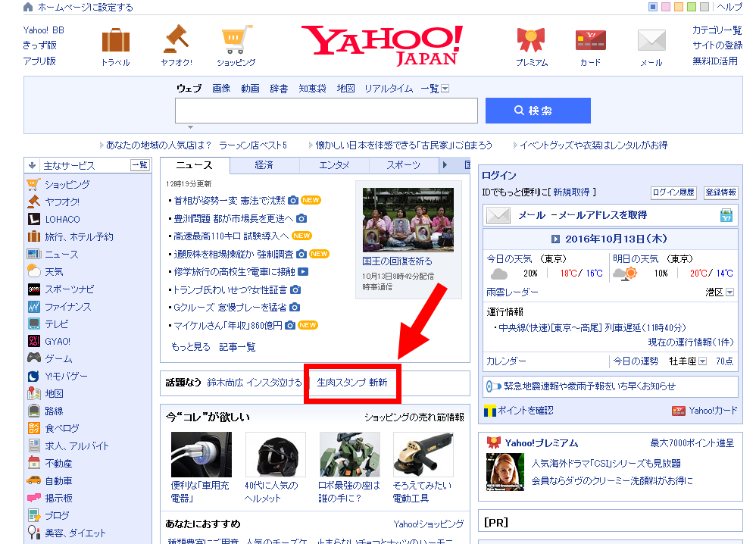Viewport: 756px width, 544px height.
Task: Click the TV sidebar icon
Action: 34,324
